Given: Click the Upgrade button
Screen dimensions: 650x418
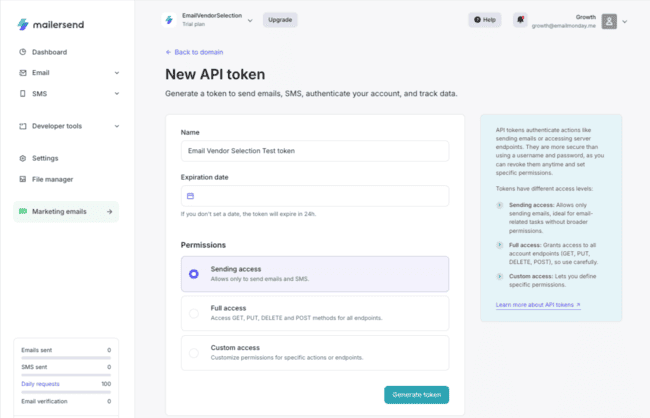Looking at the screenshot, I should [280, 20].
